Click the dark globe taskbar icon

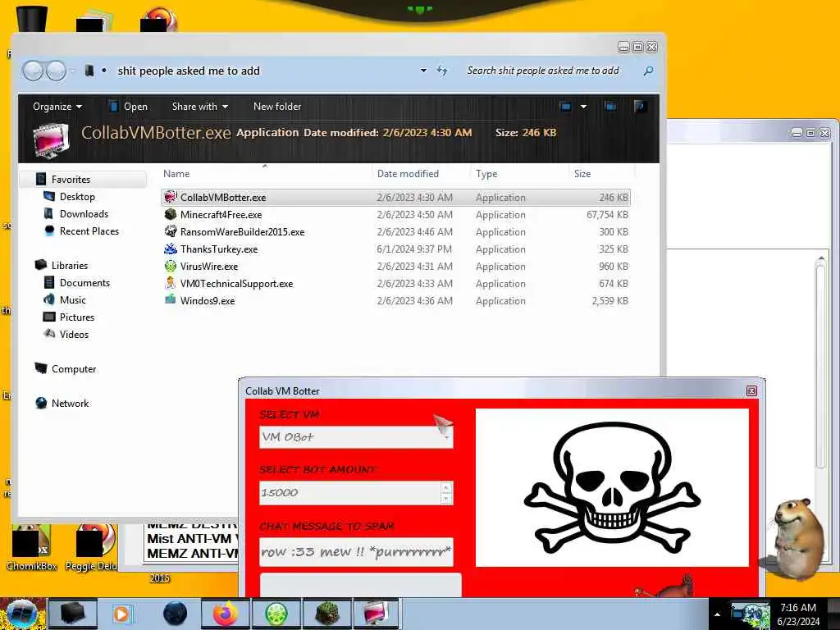[176, 614]
